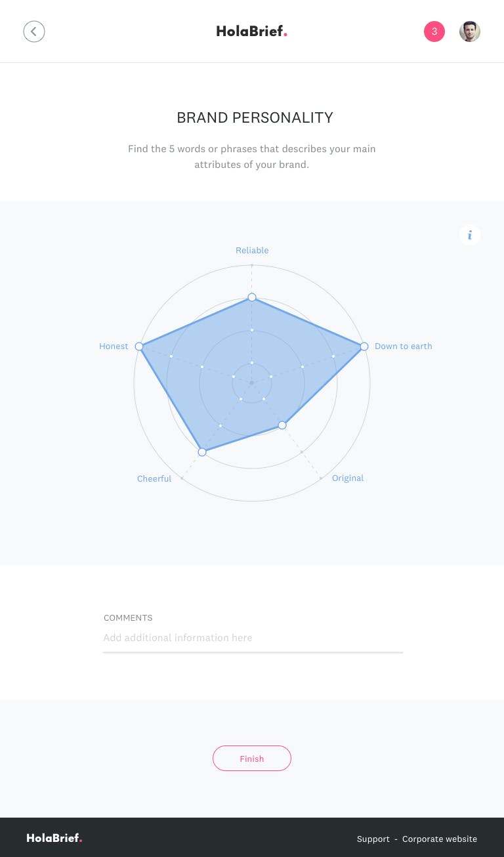Grab the Honest axis handle
The image size is (504, 857).
tap(139, 346)
